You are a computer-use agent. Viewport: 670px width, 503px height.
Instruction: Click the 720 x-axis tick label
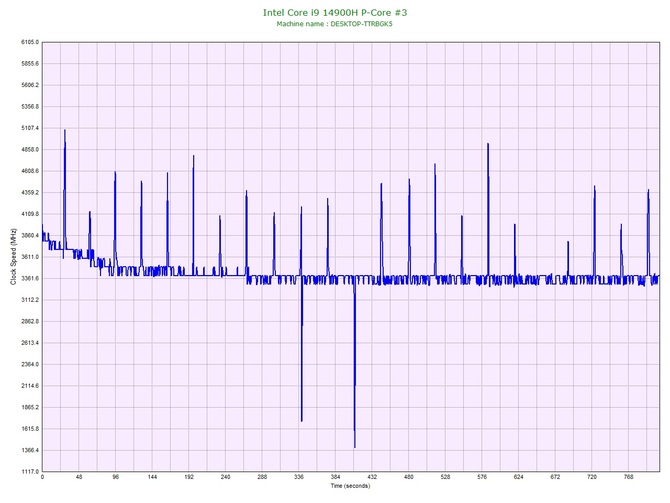(x=592, y=477)
